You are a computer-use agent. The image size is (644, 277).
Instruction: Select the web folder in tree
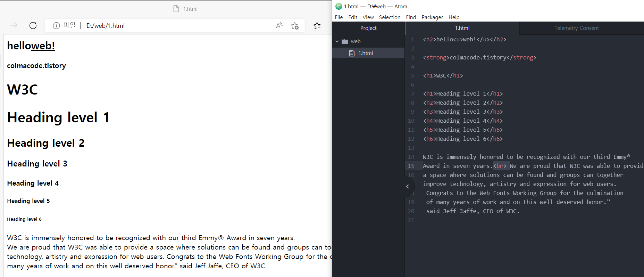(368, 41)
